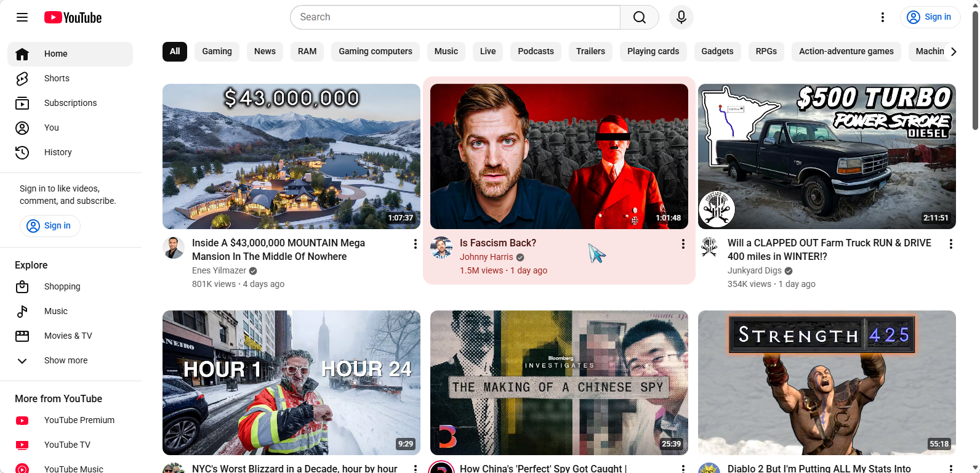Select the News filter chip
This screenshot has width=980, height=473.
[265, 52]
